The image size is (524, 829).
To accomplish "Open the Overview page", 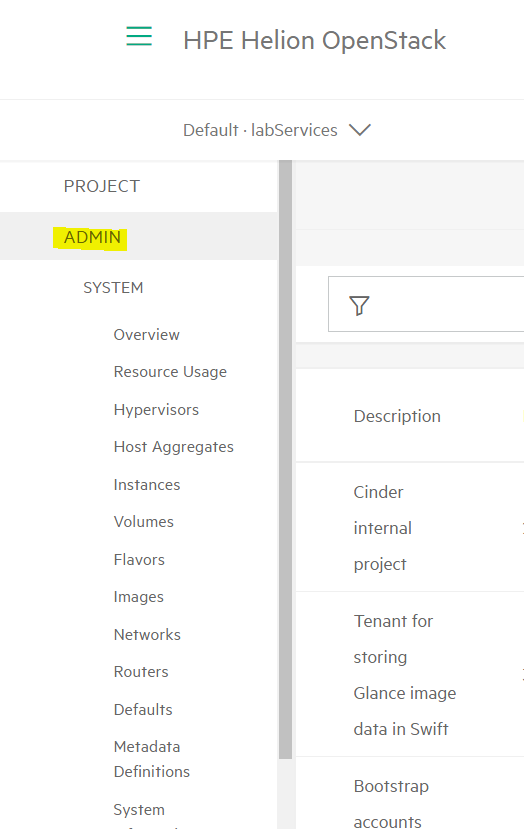I will point(146,335).
